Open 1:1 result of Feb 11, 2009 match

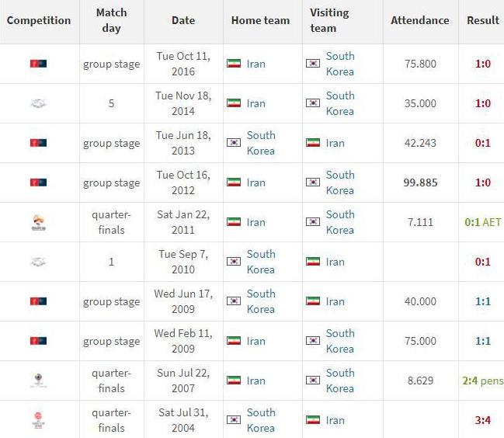click(x=483, y=341)
